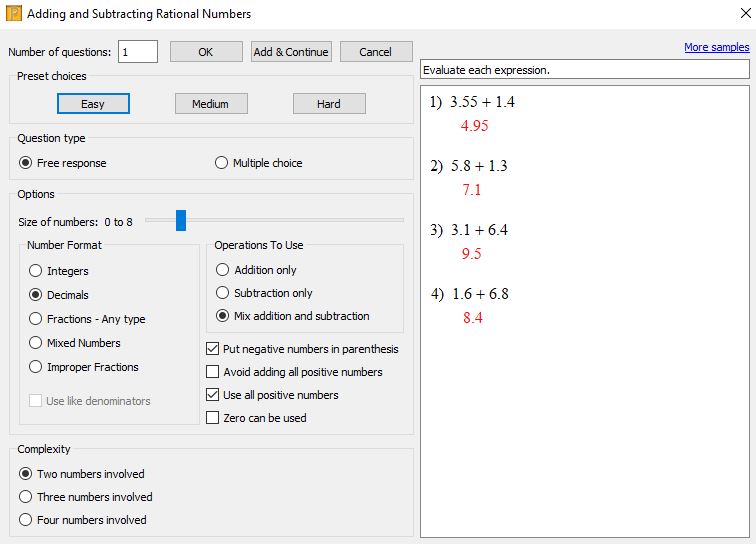Confirm with the OK button
The image size is (756, 544).
(206, 52)
